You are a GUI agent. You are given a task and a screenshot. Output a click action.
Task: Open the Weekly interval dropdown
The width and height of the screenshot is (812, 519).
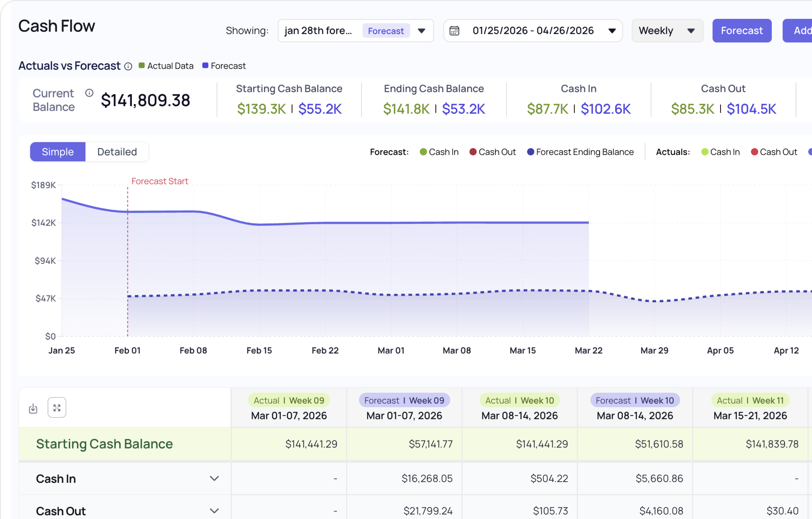691,31
